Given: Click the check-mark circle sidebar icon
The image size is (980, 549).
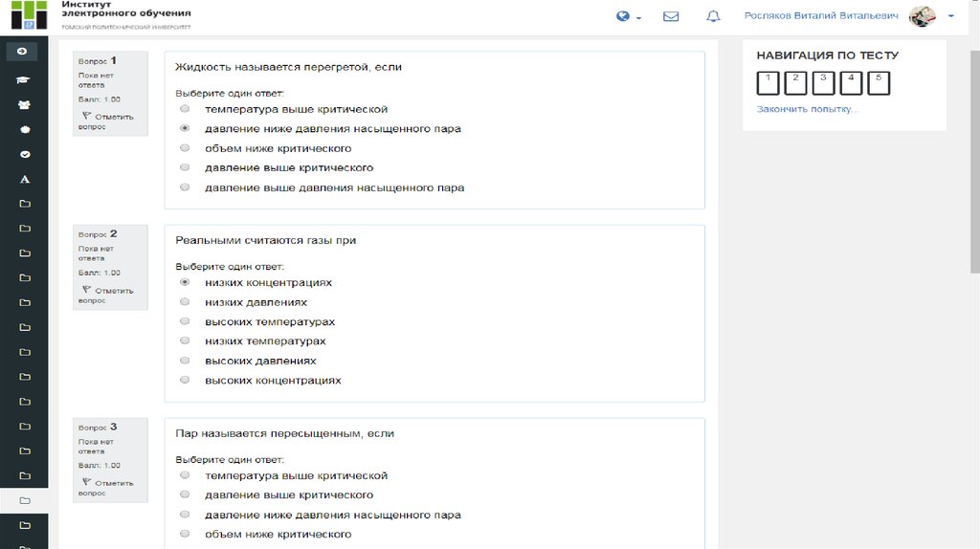Looking at the screenshot, I should [x=24, y=154].
